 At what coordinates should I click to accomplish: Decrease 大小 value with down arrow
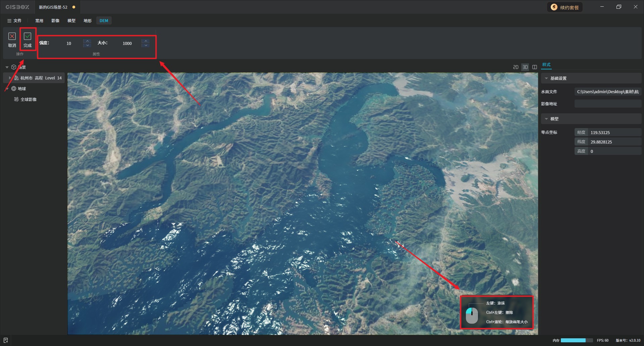click(x=146, y=45)
